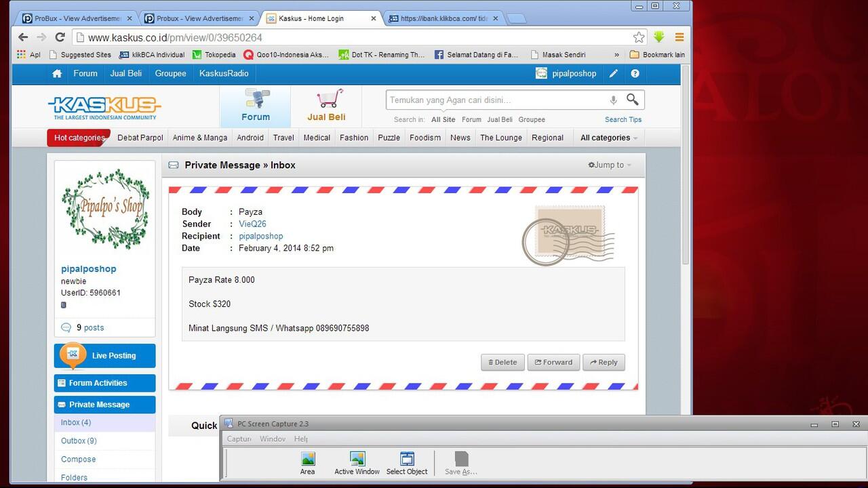Choose Area capture in PC Screen Capture
The height and width of the screenshot is (488, 868).
coord(307,464)
